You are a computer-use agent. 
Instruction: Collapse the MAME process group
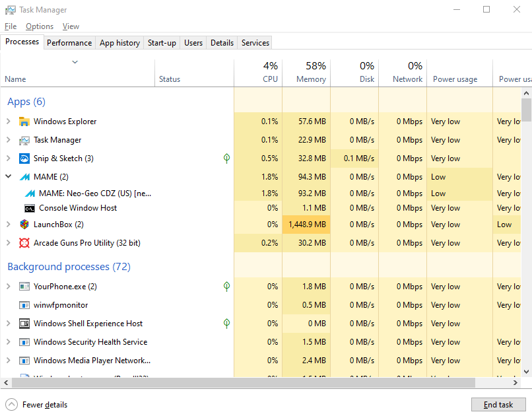click(x=8, y=177)
